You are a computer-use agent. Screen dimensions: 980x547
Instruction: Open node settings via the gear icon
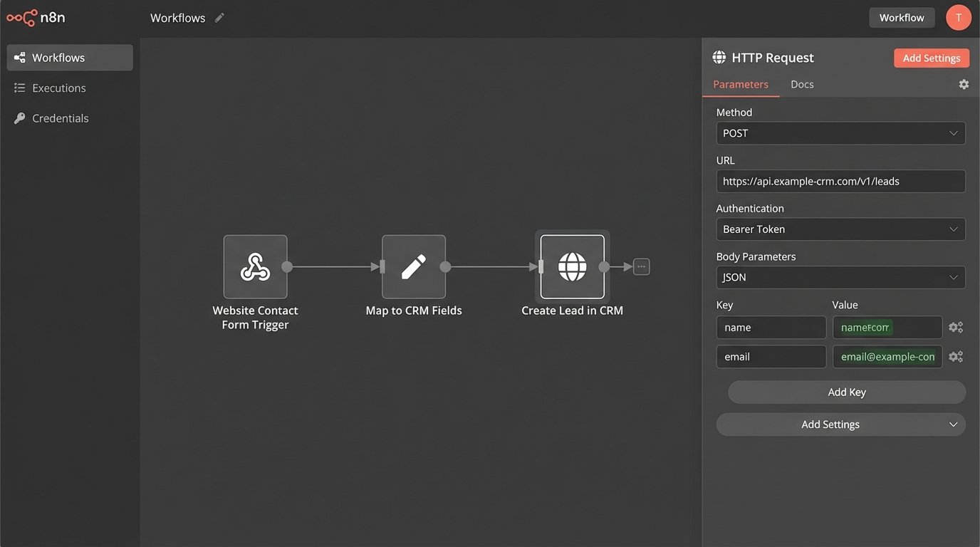coord(964,83)
